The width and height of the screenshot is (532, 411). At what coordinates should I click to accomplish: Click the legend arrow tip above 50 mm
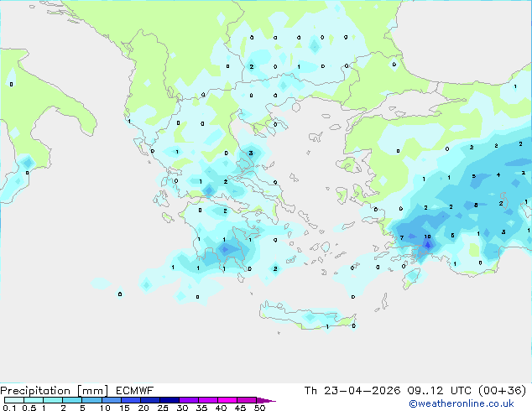266,400
